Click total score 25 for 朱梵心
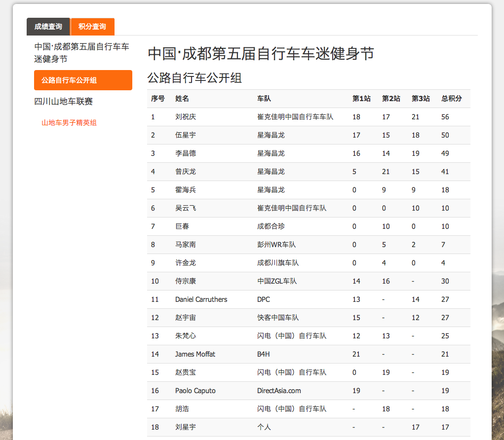 click(445, 336)
